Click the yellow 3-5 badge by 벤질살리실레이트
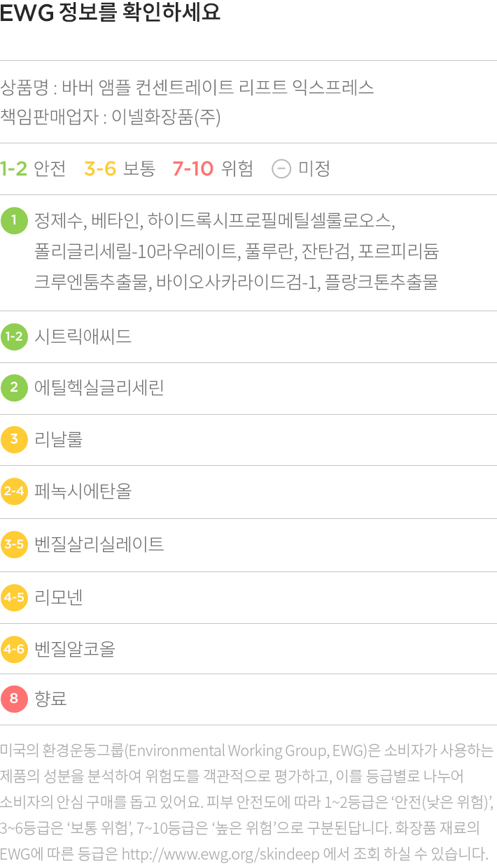Screen dimensions: 497x868 pyautogui.click(x=14, y=544)
